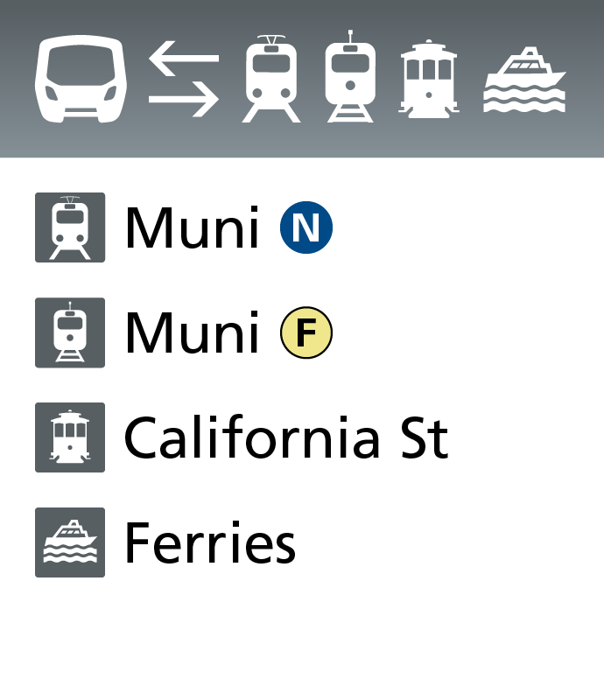Select the square Muni F streetcar icon
Screen dimensions: 604x700
pyautogui.click(x=70, y=332)
